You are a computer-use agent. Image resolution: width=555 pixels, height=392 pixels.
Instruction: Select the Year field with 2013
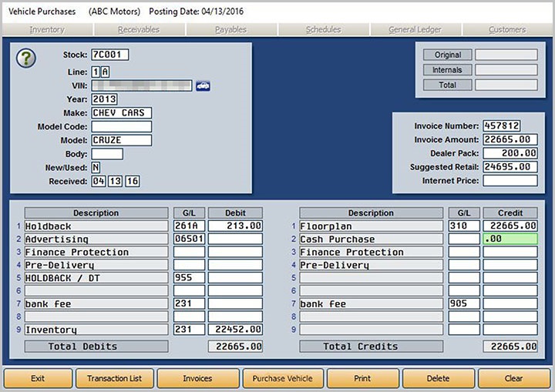coord(104,99)
